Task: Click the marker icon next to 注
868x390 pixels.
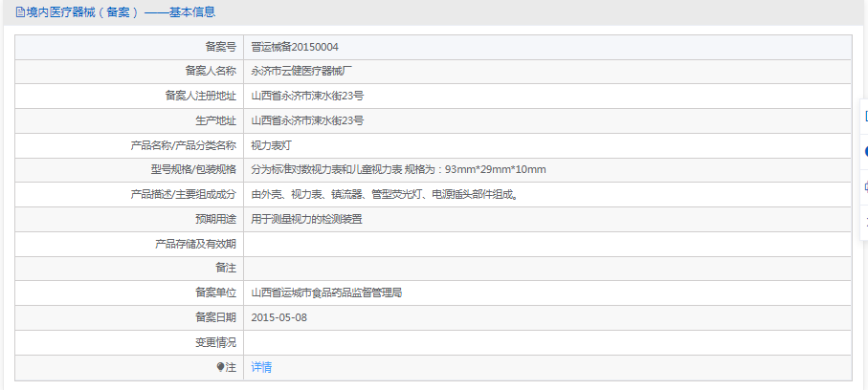Action: pyautogui.click(x=220, y=367)
